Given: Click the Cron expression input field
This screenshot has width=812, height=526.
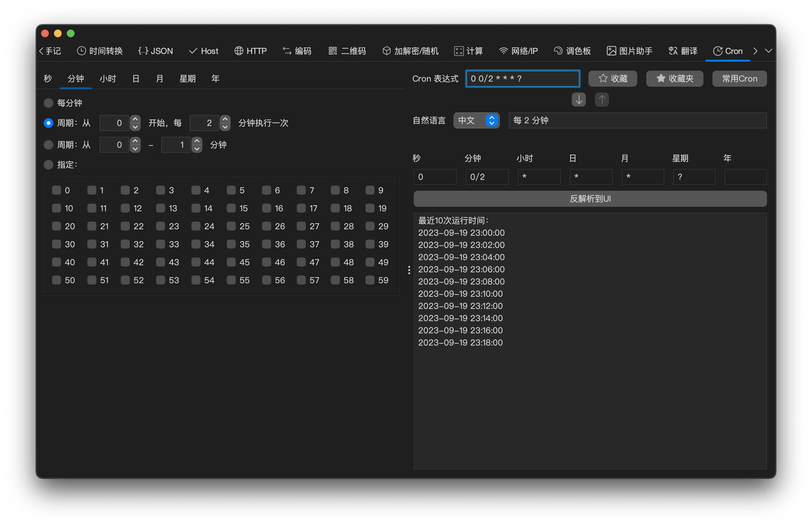Looking at the screenshot, I should click(x=522, y=78).
